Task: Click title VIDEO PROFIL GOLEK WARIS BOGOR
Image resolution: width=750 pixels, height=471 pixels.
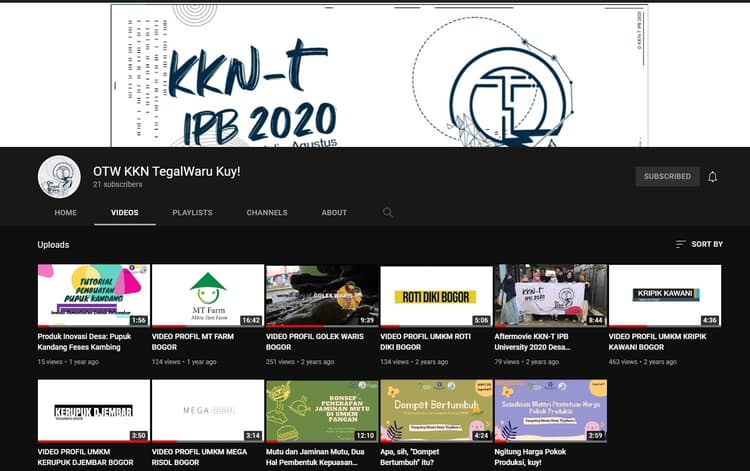Action: coord(315,342)
